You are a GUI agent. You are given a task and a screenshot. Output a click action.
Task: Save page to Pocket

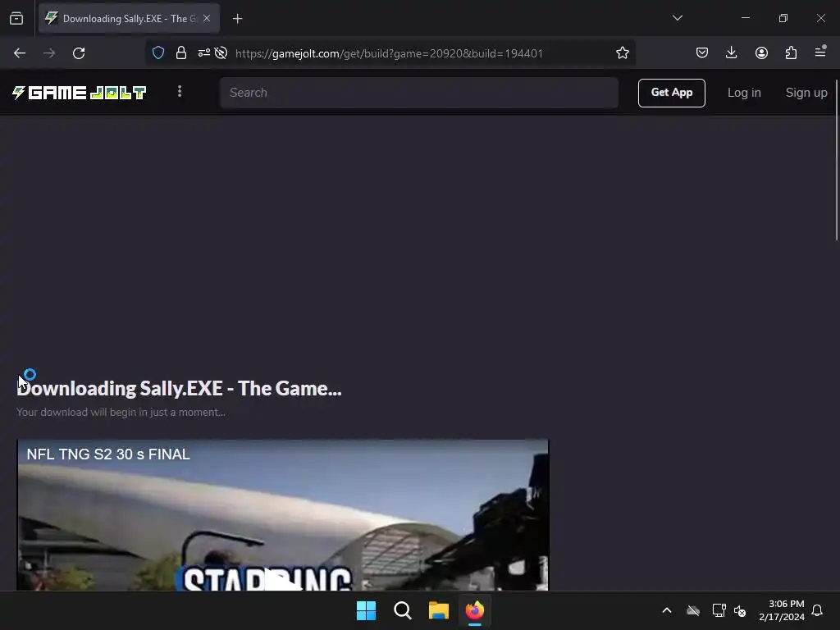[702, 52]
